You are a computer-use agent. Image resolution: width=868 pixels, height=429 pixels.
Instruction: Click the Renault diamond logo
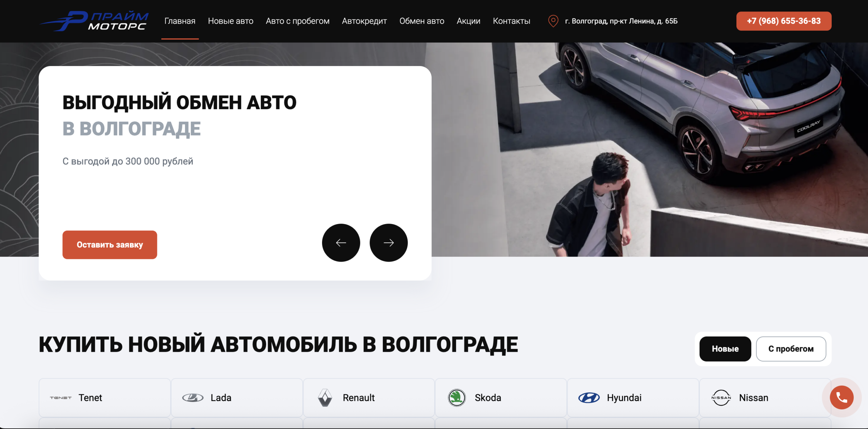[325, 398]
